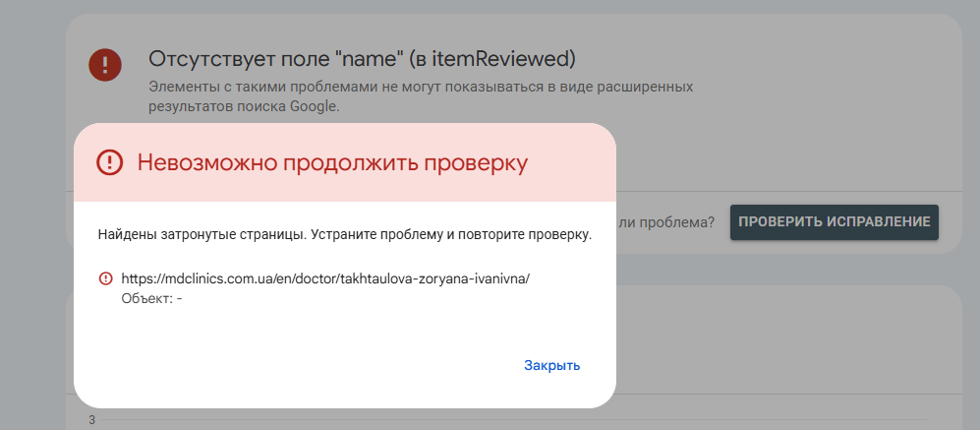The image size is (980, 430).
Task: Click the chart axis value 3
Action: 91,419
